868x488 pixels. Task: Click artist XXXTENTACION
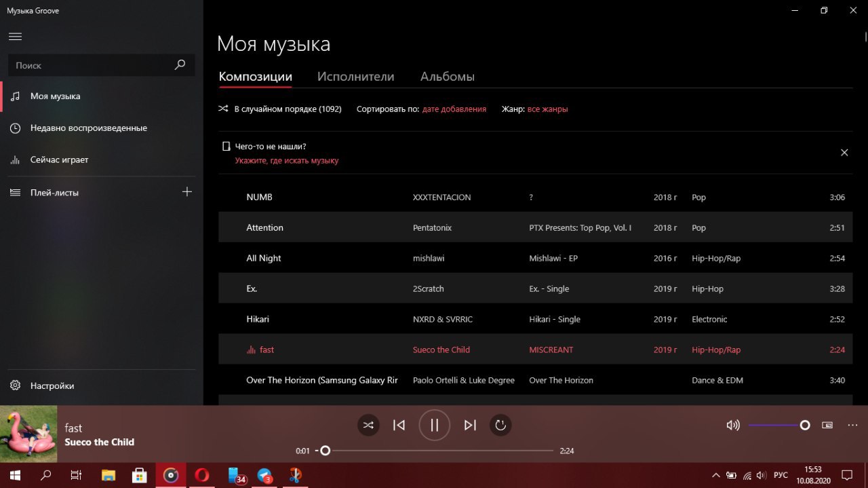tap(441, 197)
